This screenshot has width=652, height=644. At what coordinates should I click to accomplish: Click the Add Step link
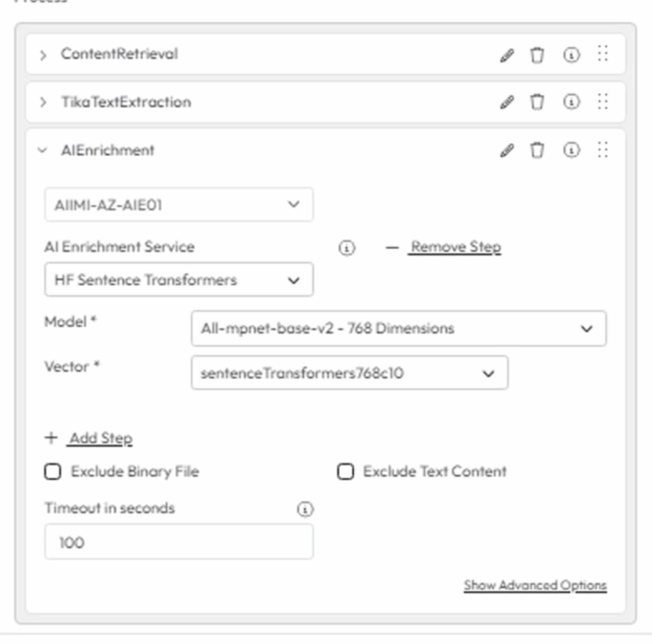pyautogui.click(x=100, y=438)
